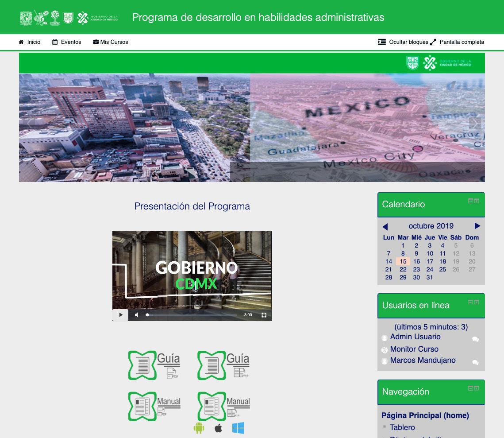Viewport: 504px width, 438px height.
Task: Select day 25 in the calendar
Action: [442, 270]
